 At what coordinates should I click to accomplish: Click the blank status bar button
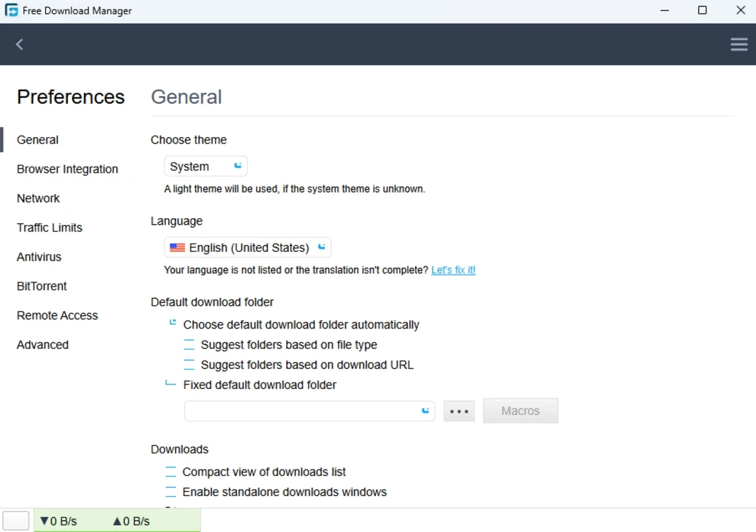coord(16,521)
